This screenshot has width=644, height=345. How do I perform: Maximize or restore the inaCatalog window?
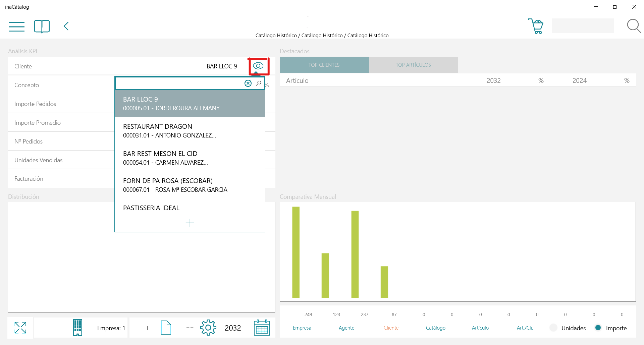click(615, 7)
